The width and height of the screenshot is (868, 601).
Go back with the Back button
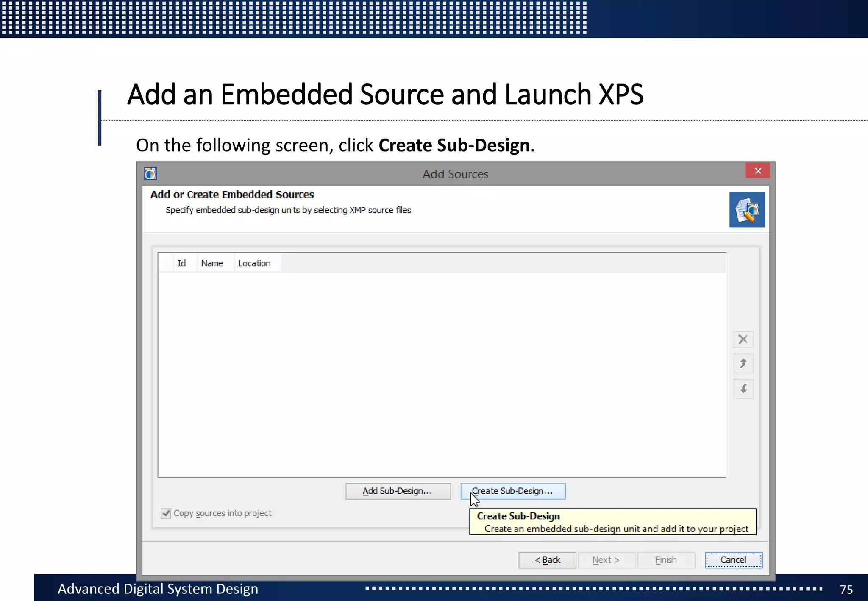(x=547, y=560)
